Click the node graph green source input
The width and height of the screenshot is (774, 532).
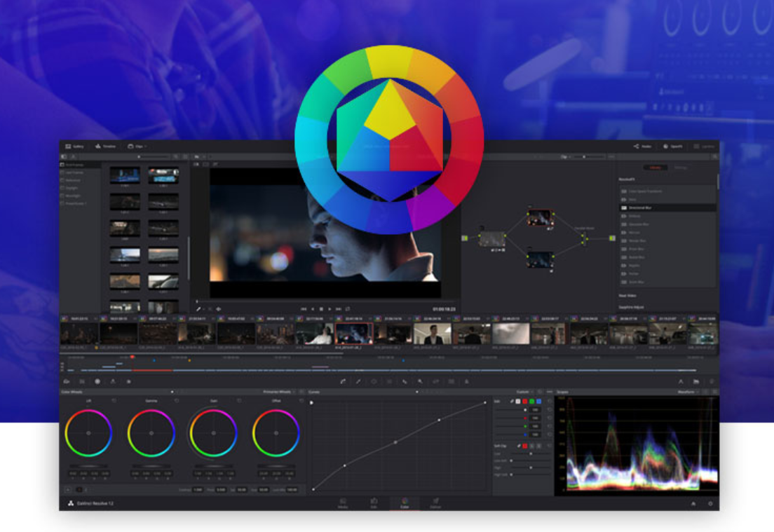465,238
